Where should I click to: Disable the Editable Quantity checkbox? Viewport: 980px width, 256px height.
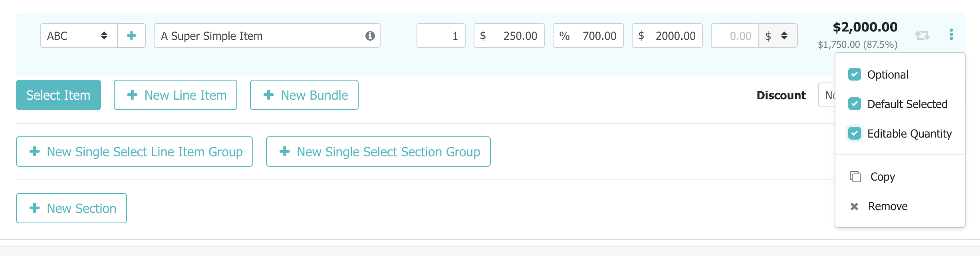[855, 134]
